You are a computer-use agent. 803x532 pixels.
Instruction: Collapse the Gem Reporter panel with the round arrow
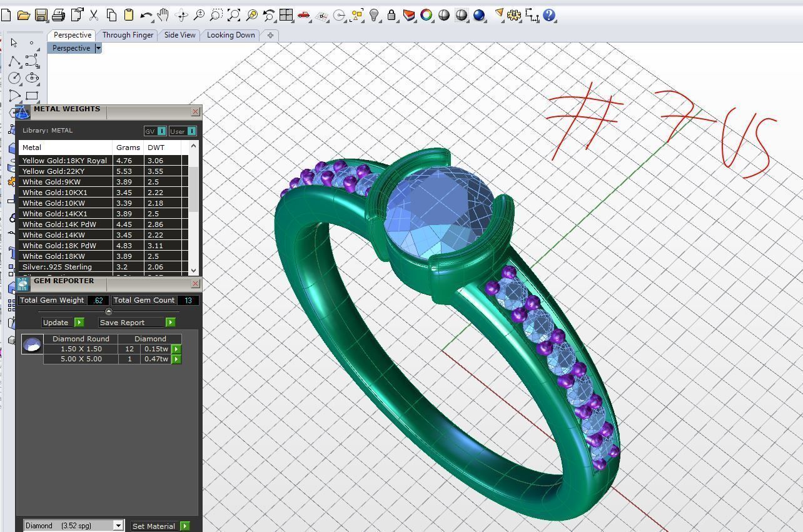(109, 311)
